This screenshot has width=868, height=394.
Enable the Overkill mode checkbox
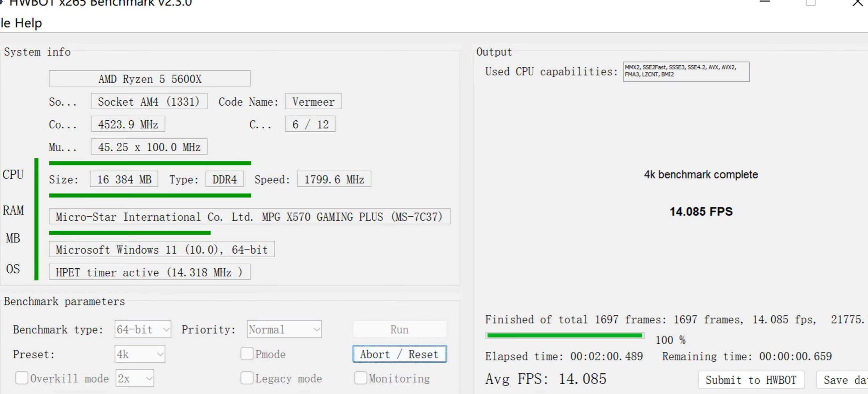click(22, 378)
